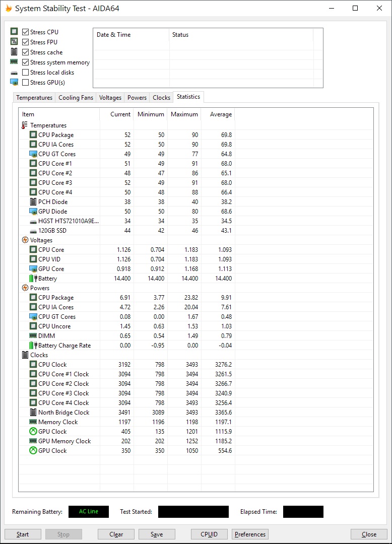
Task: Show the Powers tab
Action: point(137,98)
